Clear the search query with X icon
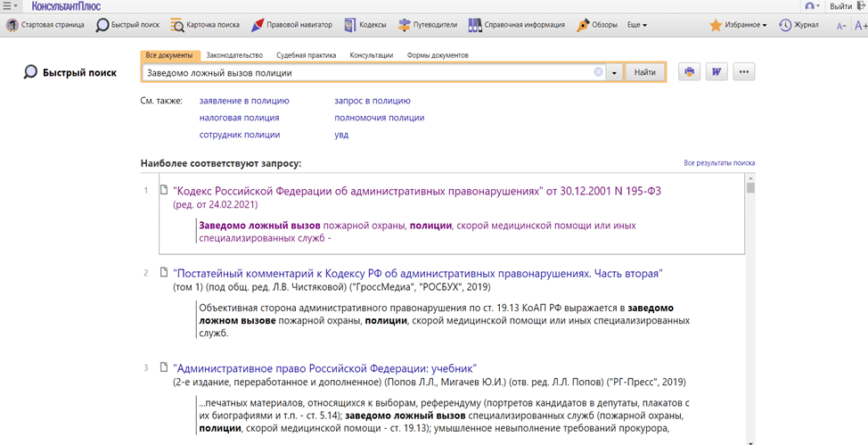 tap(598, 72)
